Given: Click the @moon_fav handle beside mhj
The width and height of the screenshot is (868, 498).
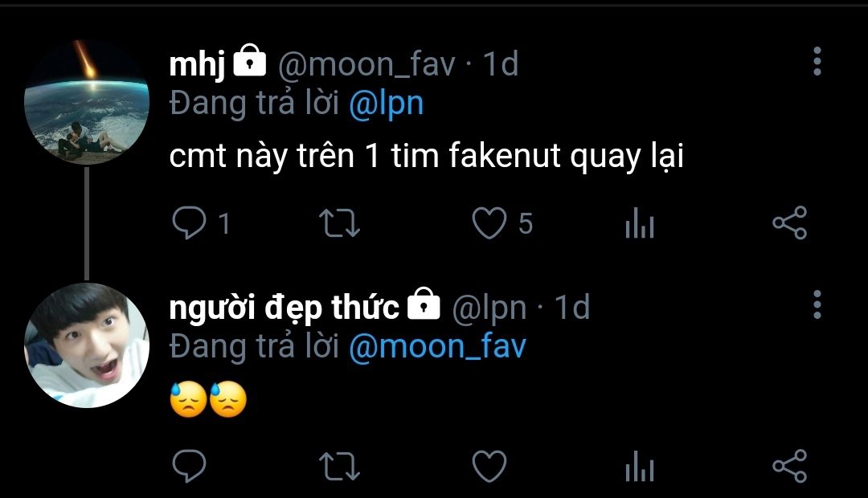Looking at the screenshot, I should point(366,64).
